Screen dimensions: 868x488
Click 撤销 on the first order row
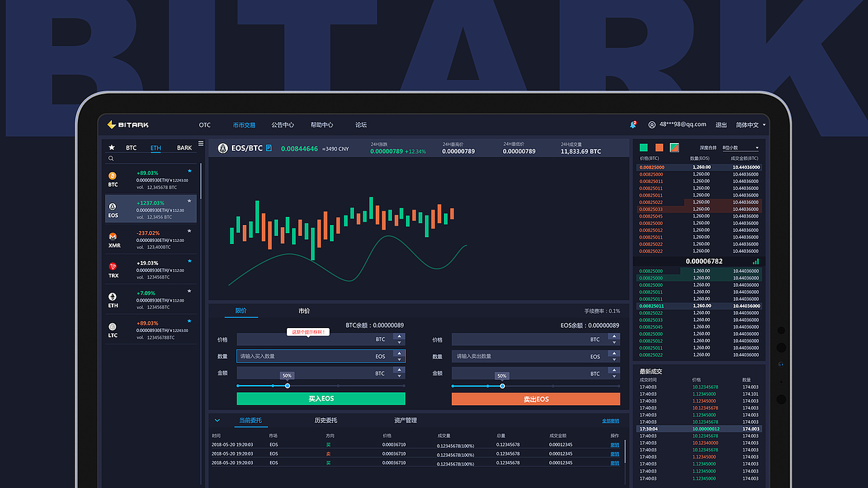point(615,445)
